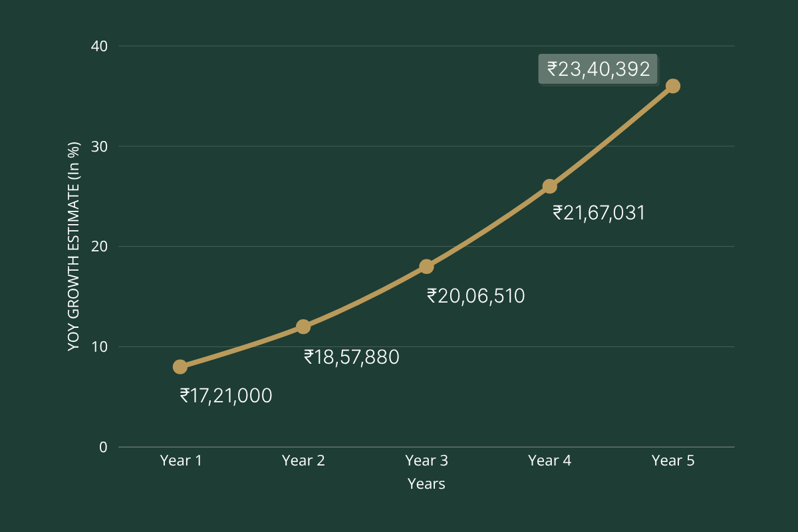This screenshot has width=798, height=532.
Task: Click the "Year 4" x-axis label
Action: click(549, 460)
